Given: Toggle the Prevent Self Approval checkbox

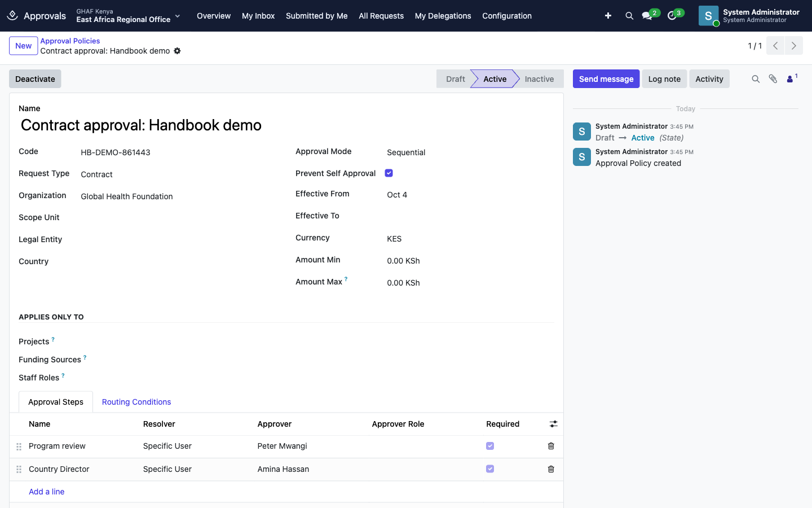Looking at the screenshot, I should 389,173.
